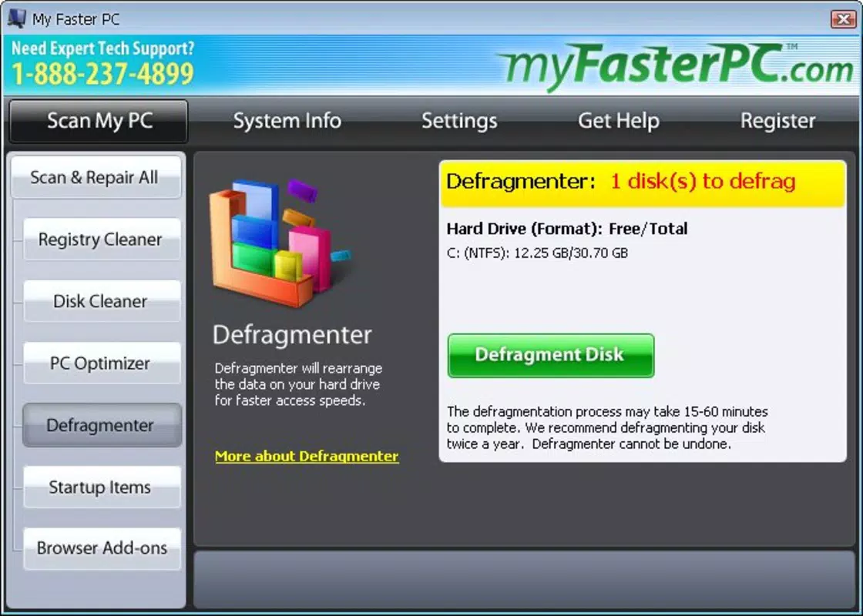Open the Scan My PC tab
The image size is (863, 616).
point(99,121)
